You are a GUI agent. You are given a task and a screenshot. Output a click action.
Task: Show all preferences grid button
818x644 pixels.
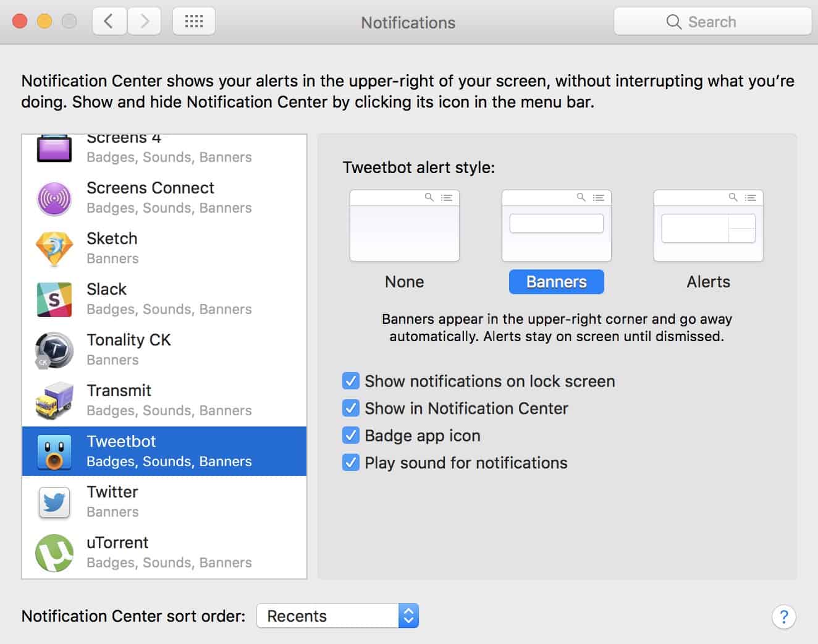pos(194,22)
